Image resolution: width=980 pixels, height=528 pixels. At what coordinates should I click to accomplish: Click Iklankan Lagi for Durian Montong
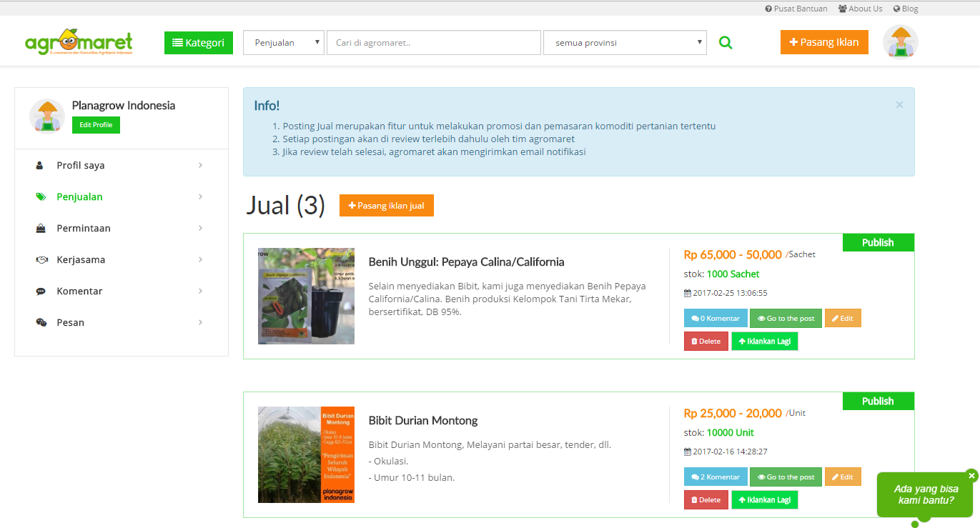tap(764, 500)
